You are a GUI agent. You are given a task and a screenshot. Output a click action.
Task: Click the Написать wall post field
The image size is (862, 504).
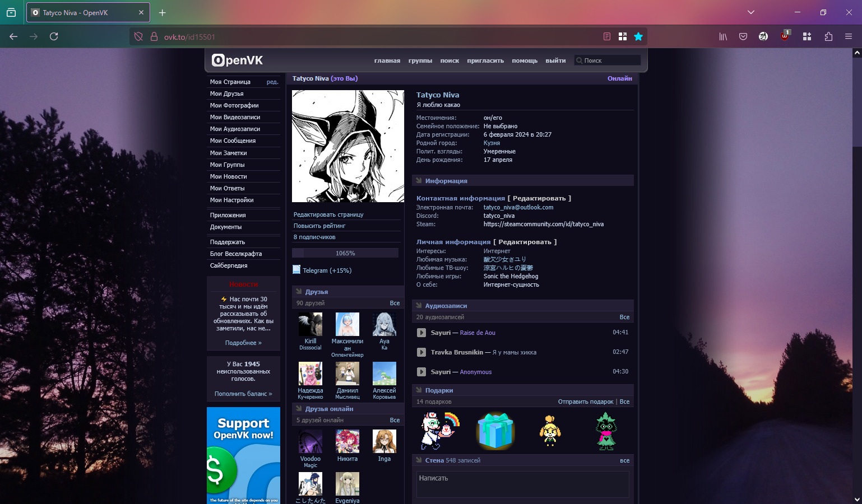pyautogui.click(x=522, y=484)
